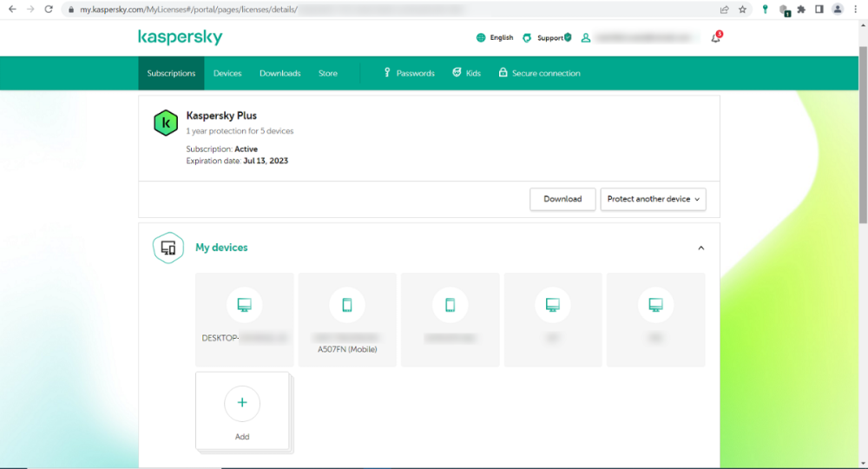The height and width of the screenshot is (469, 868).
Task: Collapse the My devices section
Action: 700,248
